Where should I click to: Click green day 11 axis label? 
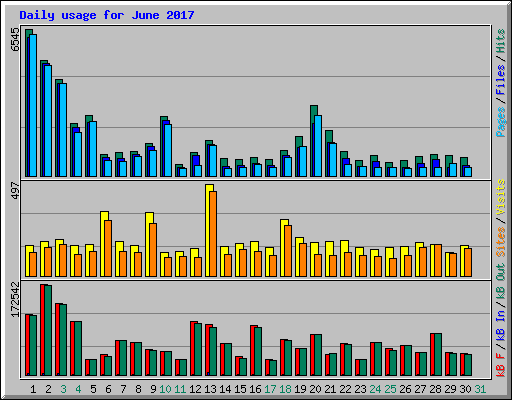pyautogui.click(x=180, y=389)
